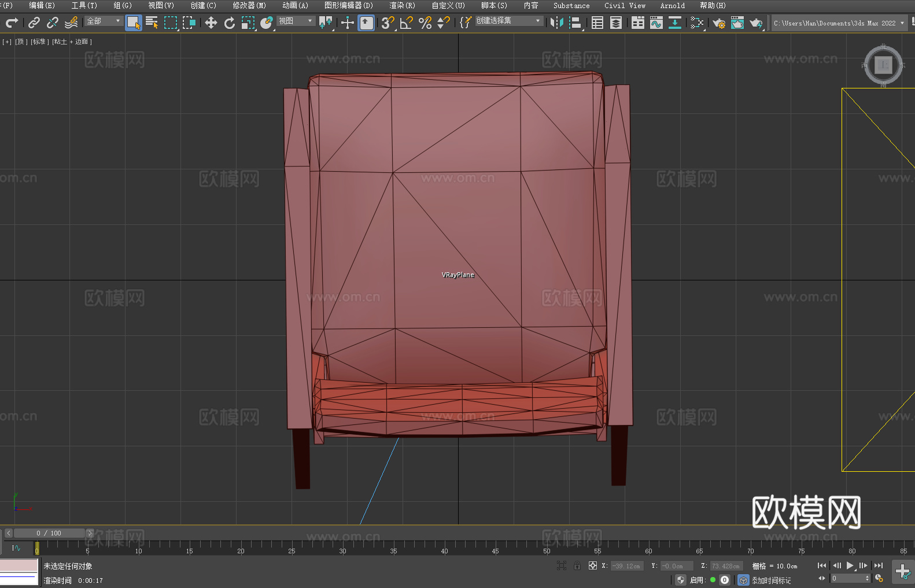
Task: Click the Bind to Space Warp icon
Action: [71, 23]
